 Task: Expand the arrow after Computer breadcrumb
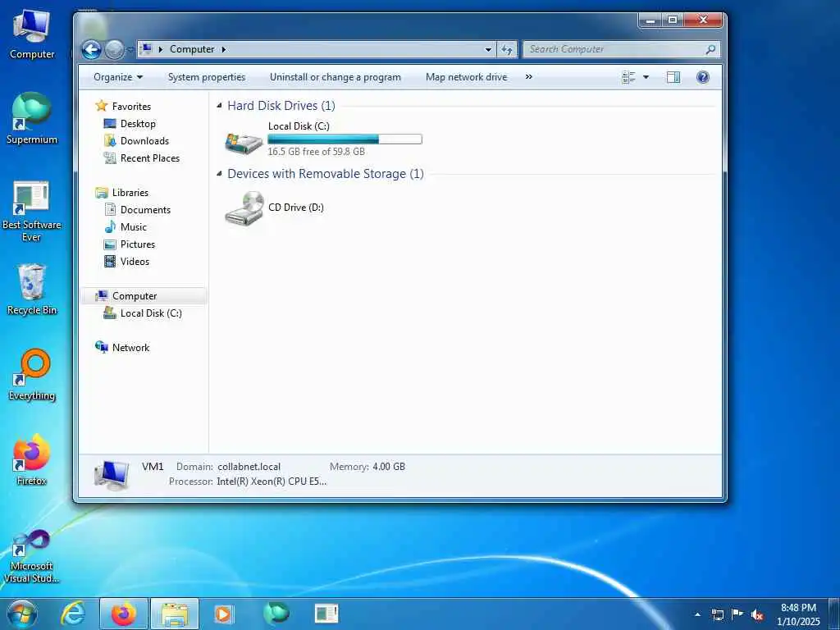pos(224,49)
